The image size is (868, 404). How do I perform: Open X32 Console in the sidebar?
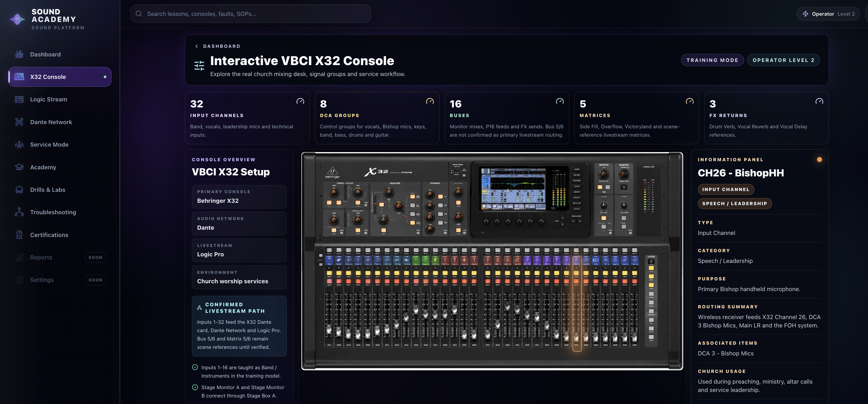pyautogui.click(x=60, y=77)
